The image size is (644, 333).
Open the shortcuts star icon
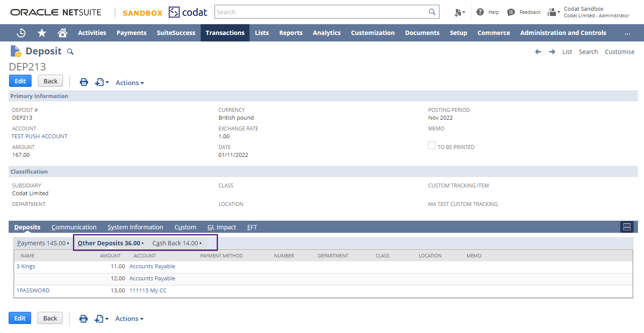tap(41, 32)
